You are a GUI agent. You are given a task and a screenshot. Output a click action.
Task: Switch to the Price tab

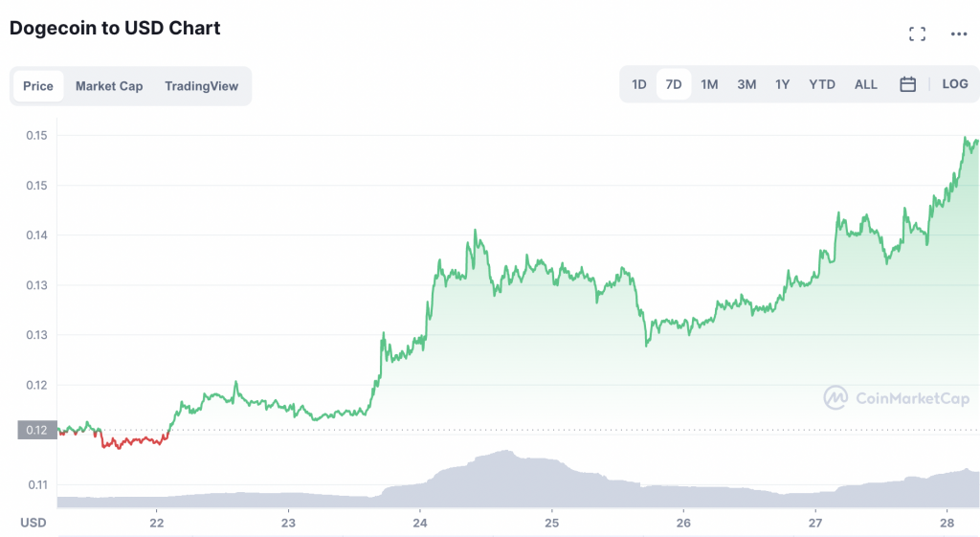pyautogui.click(x=38, y=86)
